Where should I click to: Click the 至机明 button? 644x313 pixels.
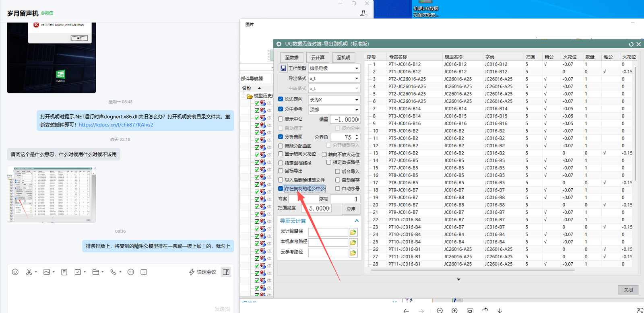click(343, 58)
